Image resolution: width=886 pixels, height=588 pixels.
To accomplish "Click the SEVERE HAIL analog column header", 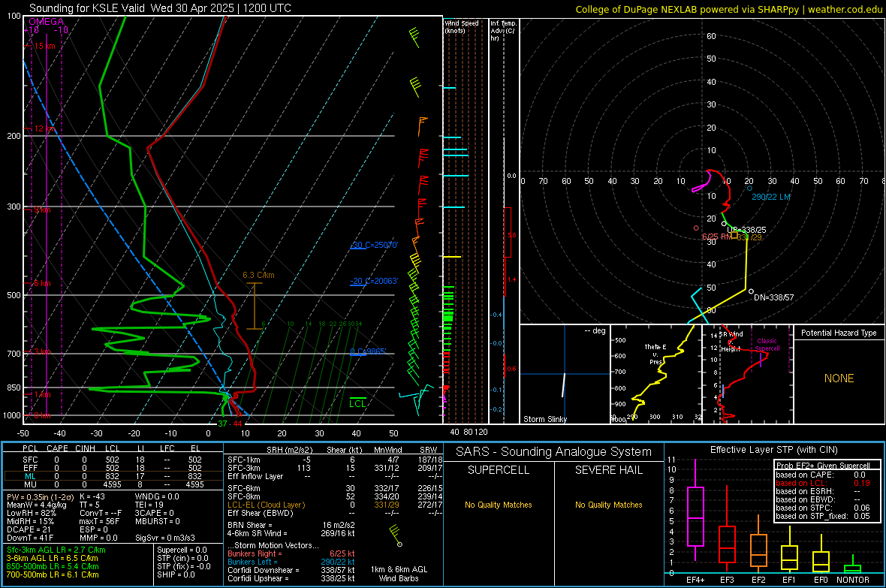I will [x=608, y=470].
